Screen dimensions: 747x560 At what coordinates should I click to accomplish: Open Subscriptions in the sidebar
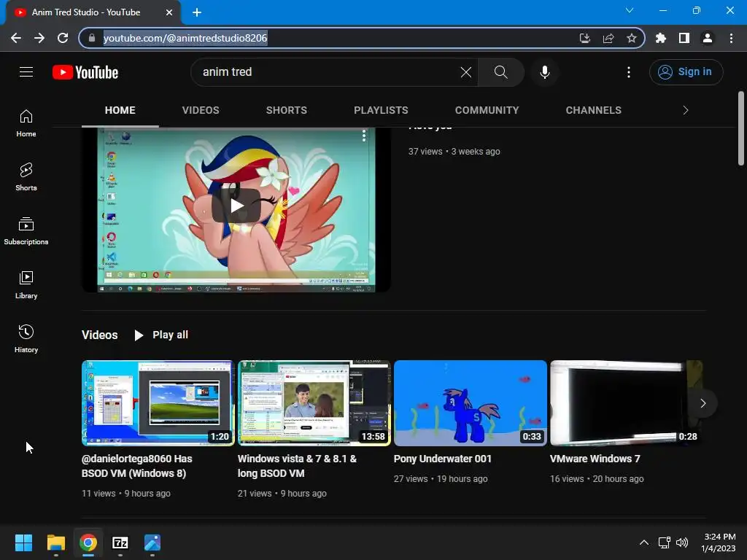[26, 231]
